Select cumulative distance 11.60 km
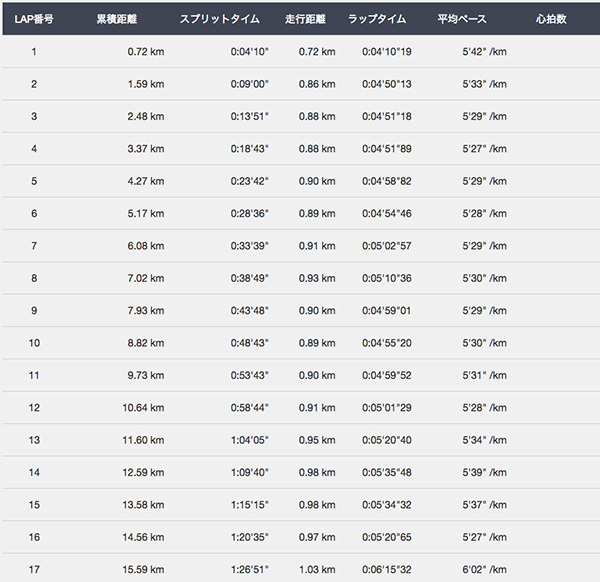600x582 pixels. 143,440
